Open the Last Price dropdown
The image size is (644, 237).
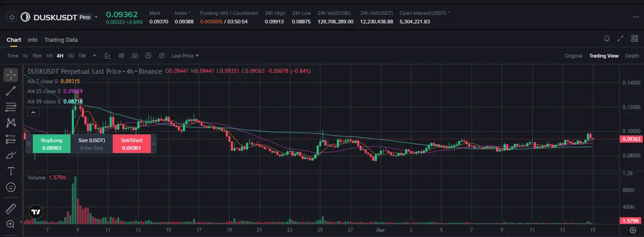tap(185, 56)
